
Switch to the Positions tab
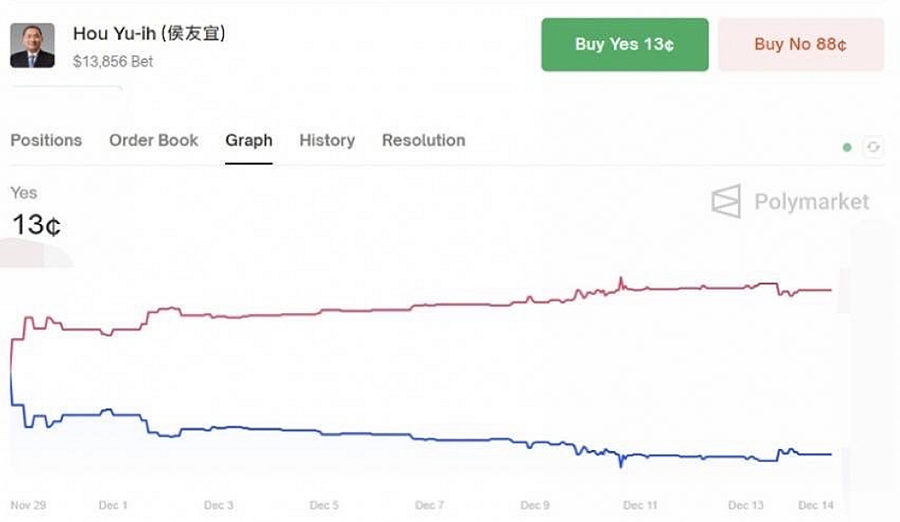46,140
